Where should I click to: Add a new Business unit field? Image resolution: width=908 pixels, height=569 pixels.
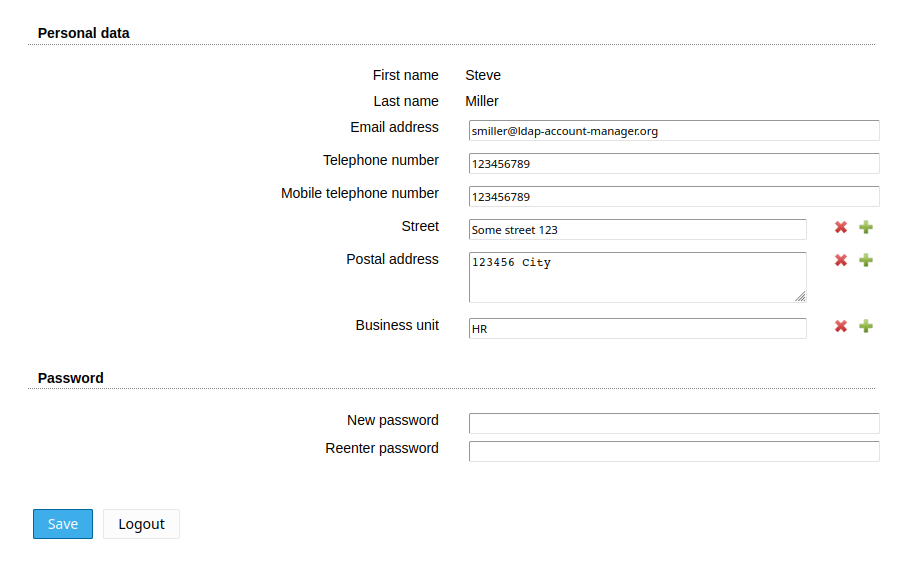pyautogui.click(x=866, y=327)
